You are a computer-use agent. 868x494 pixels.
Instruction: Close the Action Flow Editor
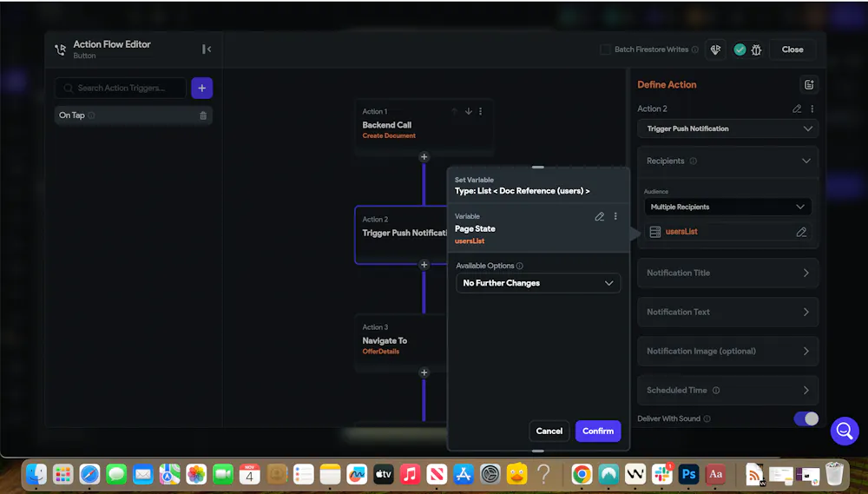792,49
